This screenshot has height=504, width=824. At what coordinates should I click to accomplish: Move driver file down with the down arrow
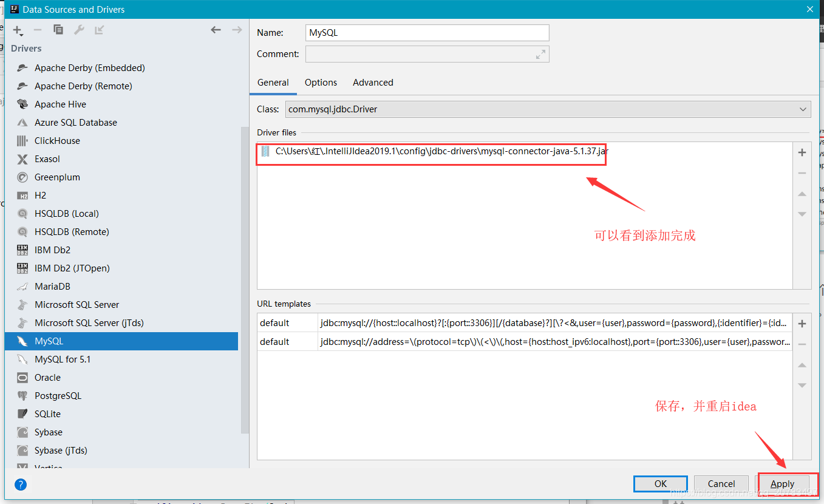pyautogui.click(x=802, y=214)
